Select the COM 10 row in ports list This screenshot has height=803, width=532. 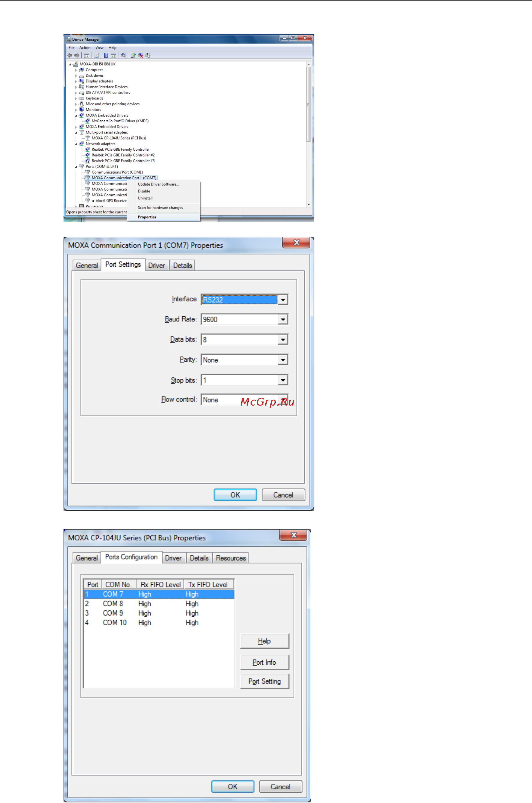(159, 623)
